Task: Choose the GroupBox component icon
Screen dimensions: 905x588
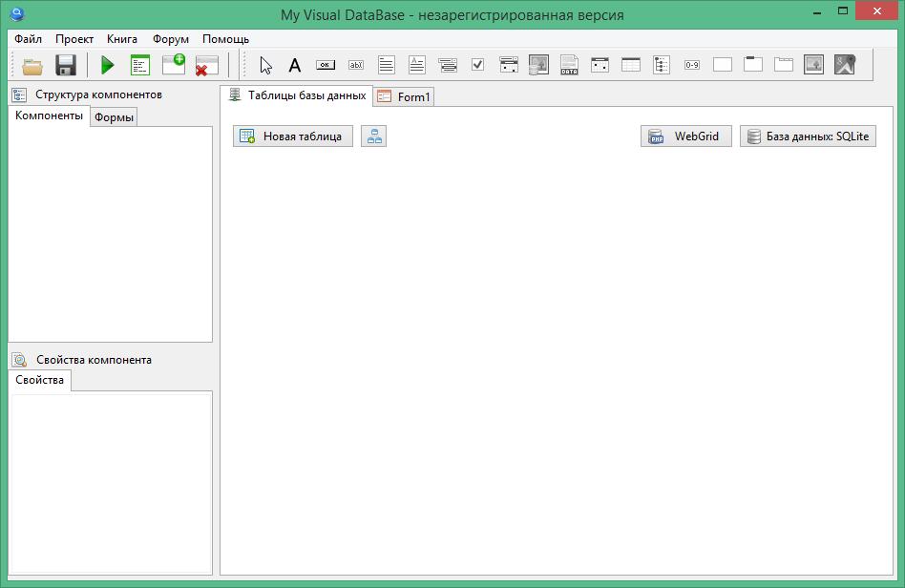Action: (753, 64)
